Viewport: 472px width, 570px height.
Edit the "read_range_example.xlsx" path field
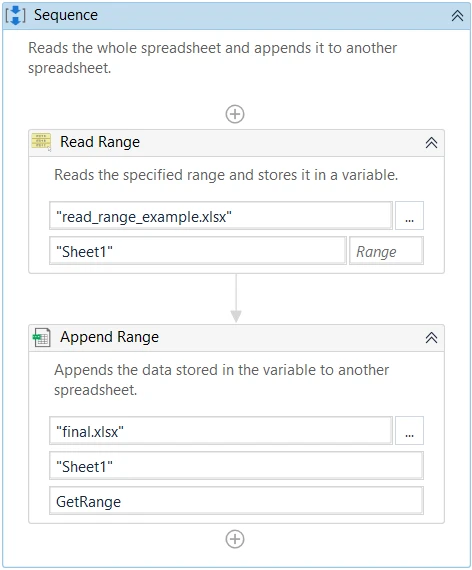(x=221, y=216)
